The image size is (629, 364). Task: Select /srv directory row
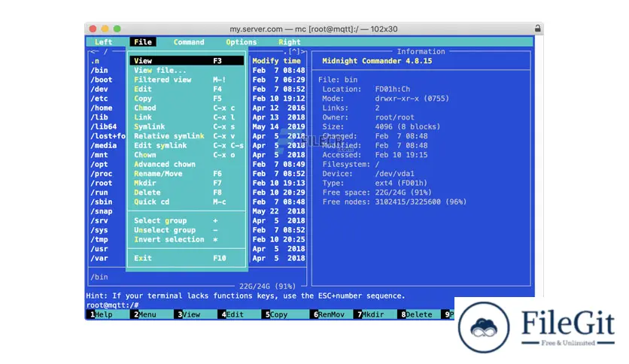tap(99, 221)
